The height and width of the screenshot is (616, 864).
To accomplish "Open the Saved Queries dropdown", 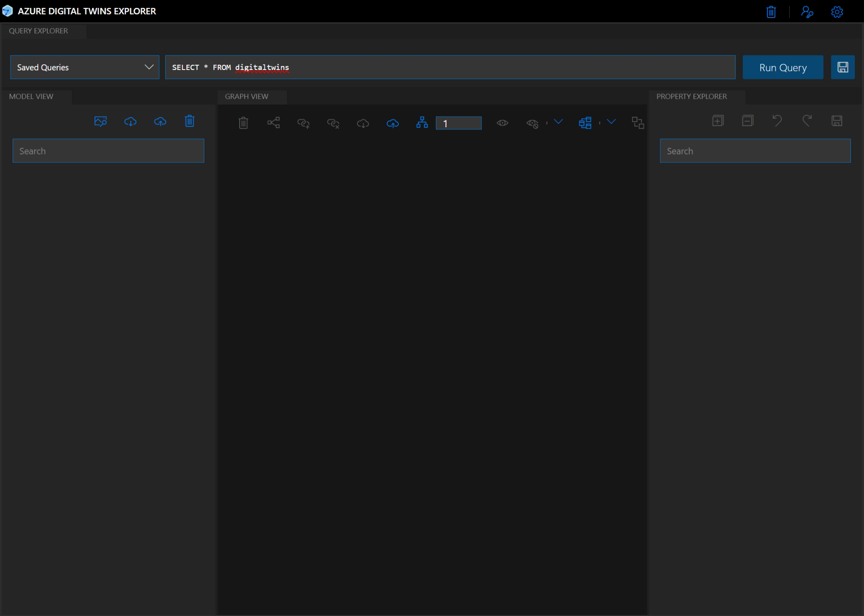I will pyautogui.click(x=85, y=67).
